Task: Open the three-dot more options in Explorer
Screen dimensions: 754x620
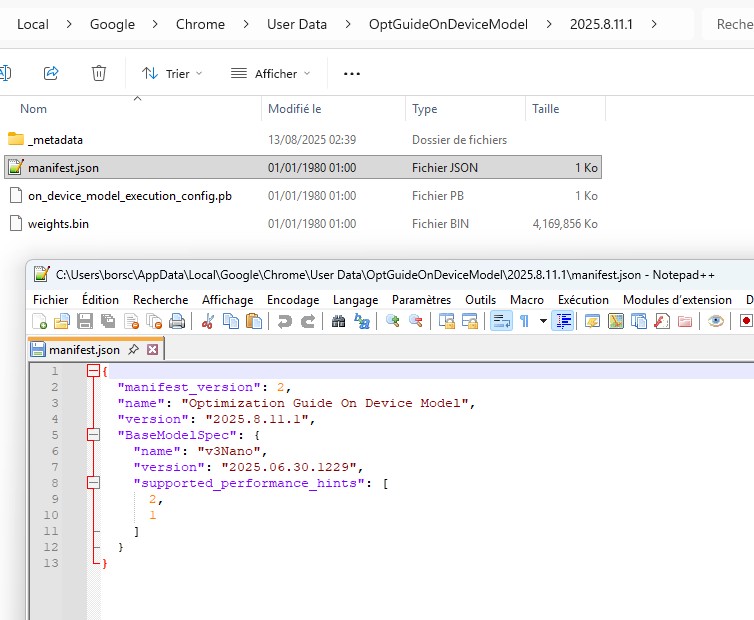Action: (x=352, y=74)
